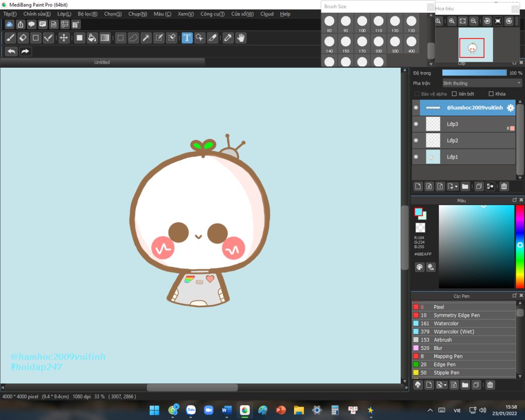This screenshot has height=420, width=525.
Task: Open layer settings gear for @hamhoc2009vuitinh
Action: (x=510, y=108)
